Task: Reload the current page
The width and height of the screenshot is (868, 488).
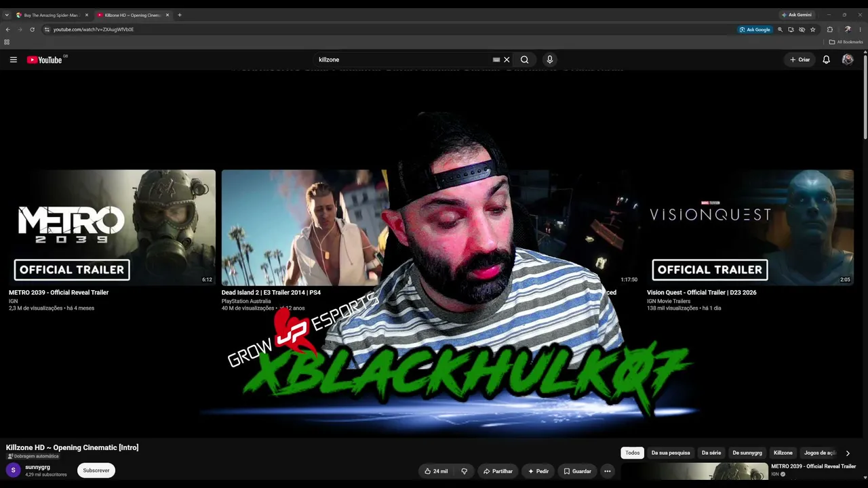Action: click(32, 30)
